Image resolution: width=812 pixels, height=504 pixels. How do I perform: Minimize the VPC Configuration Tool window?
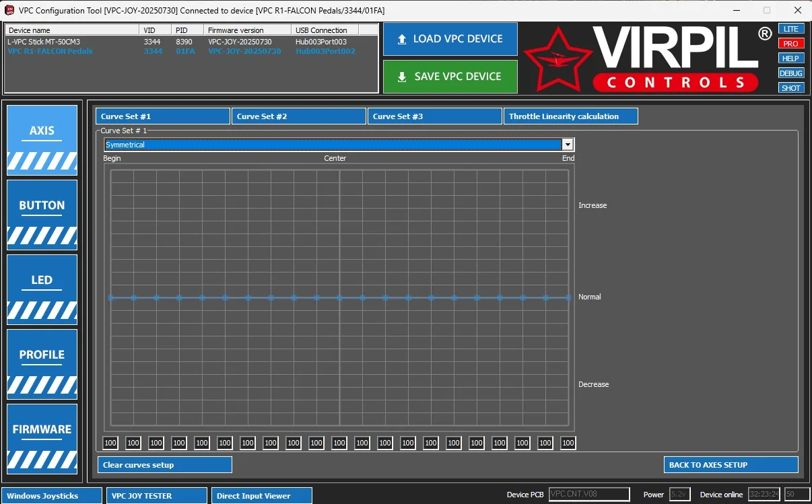tap(735, 10)
